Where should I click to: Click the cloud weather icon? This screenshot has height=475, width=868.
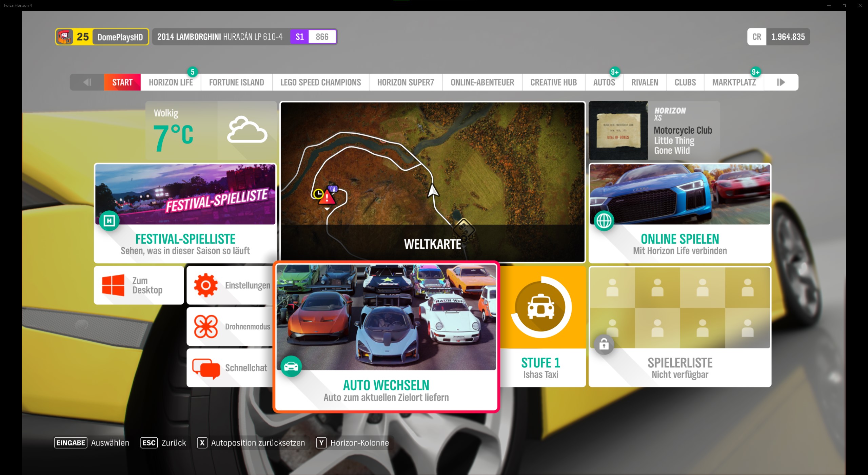[x=247, y=131]
